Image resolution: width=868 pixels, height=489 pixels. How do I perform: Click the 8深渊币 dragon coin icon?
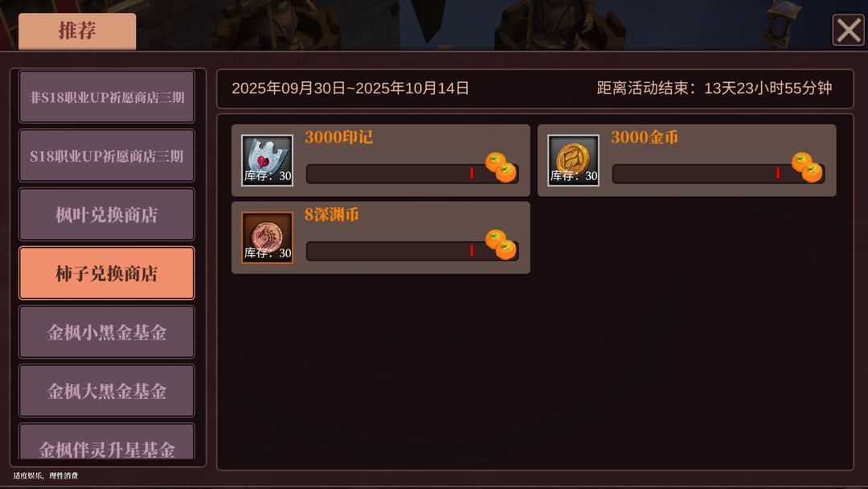tap(267, 237)
